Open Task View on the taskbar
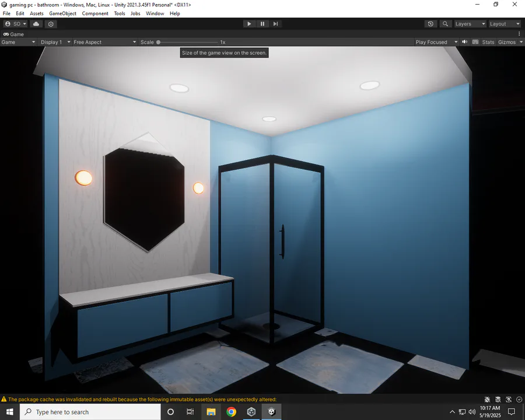The image size is (525, 420). [190, 412]
